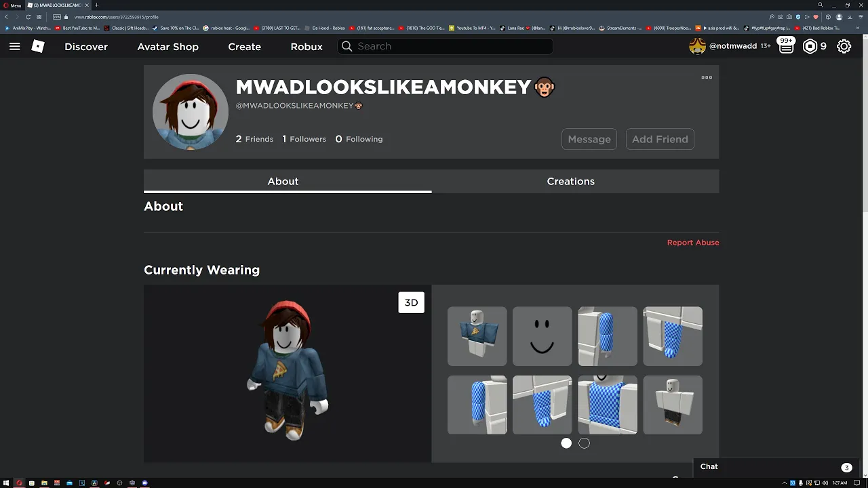868x488 pixels.
Task: Open the Classic | Sift Heads bookmark
Action: [127, 28]
